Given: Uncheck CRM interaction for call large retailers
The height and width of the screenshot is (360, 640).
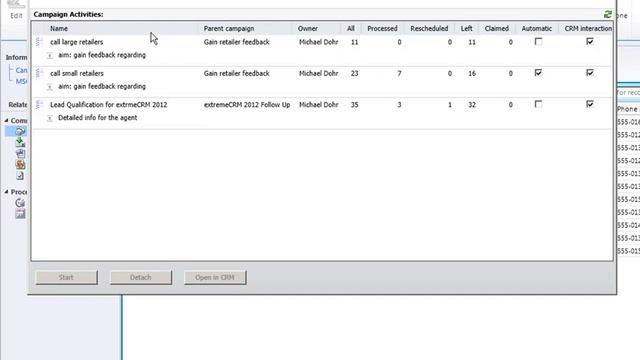Looking at the screenshot, I should click(590, 41).
